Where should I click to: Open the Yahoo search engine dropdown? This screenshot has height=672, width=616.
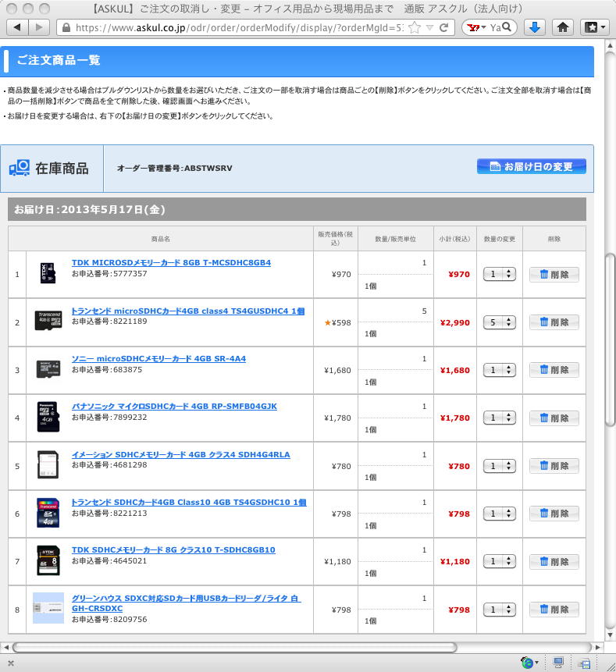[x=477, y=28]
